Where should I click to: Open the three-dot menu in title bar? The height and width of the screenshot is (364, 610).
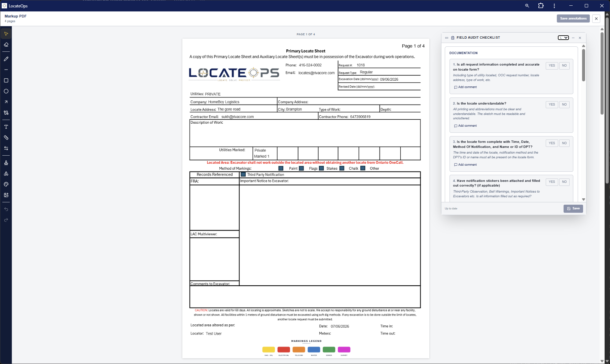pos(554,6)
